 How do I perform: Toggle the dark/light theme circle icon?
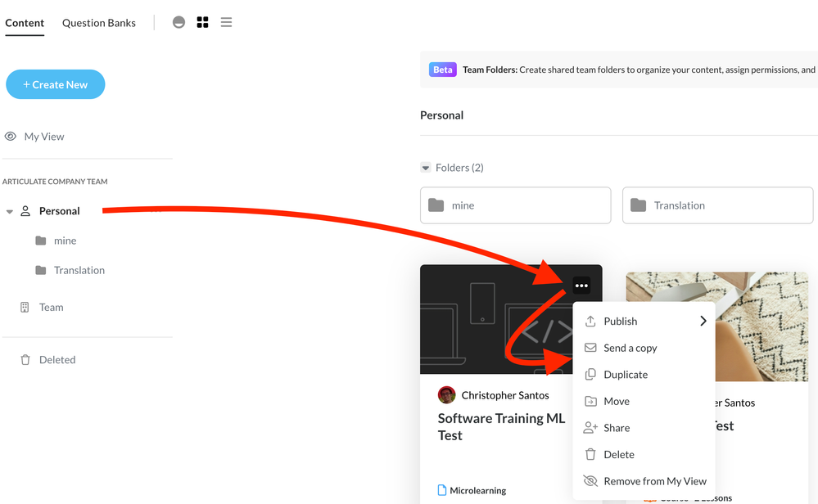click(179, 22)
